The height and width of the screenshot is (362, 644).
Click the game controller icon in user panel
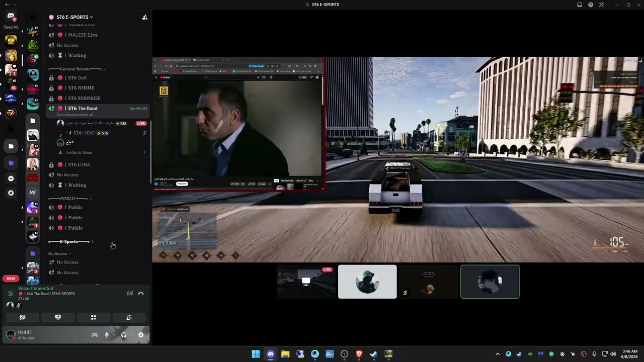coord(94,335)
